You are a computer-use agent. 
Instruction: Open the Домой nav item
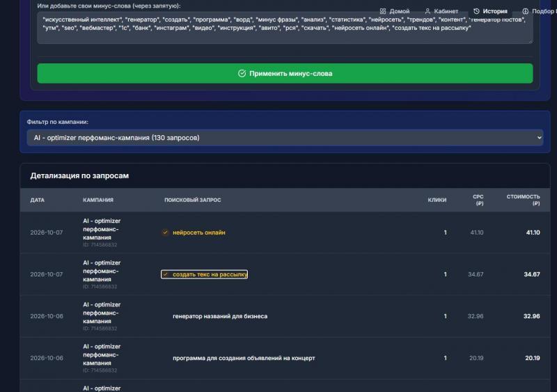click(x=395, y=11)
